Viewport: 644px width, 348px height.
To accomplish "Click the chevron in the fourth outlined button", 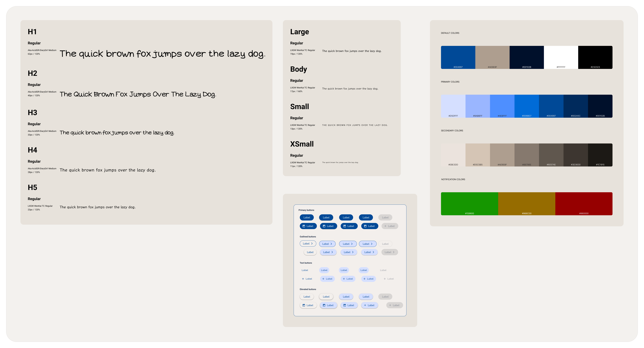I will [x=372, y=244].
